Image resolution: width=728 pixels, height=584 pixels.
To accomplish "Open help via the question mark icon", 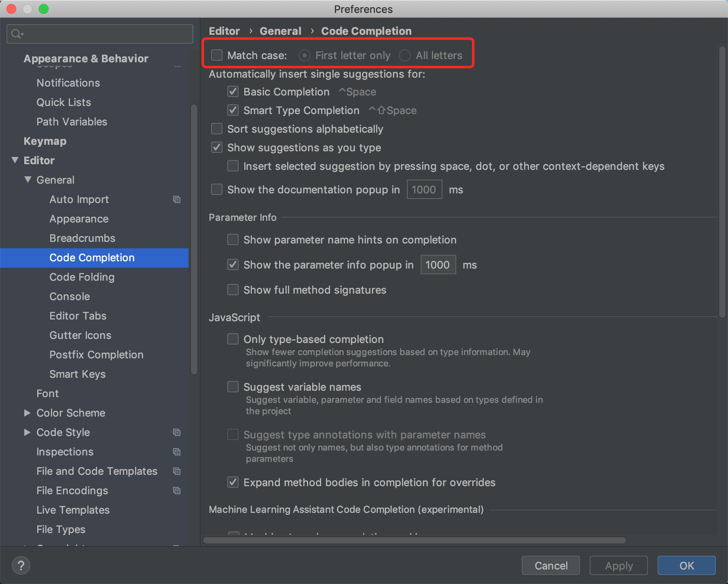I will [x=21, y=565].
